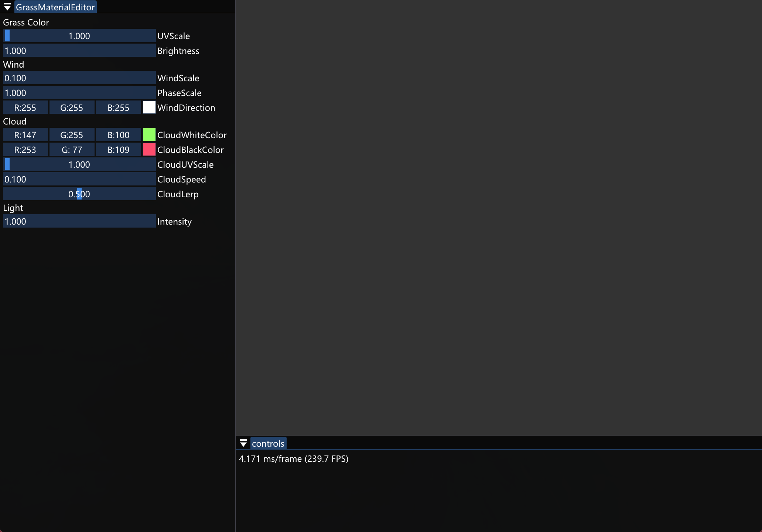
Task: Adjust the Brightness slider
Action: tap(79, 50)
